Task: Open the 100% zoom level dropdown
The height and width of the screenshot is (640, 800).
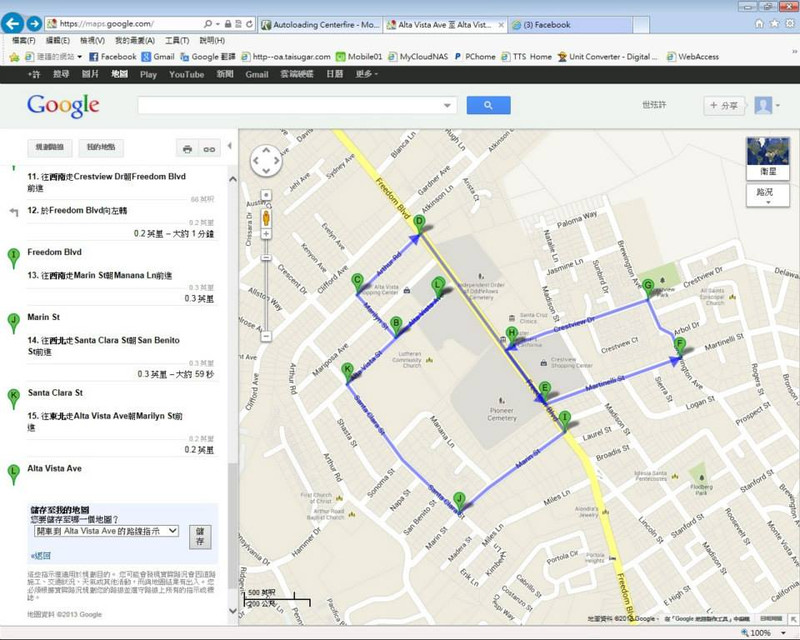Action: pos(783,633)
